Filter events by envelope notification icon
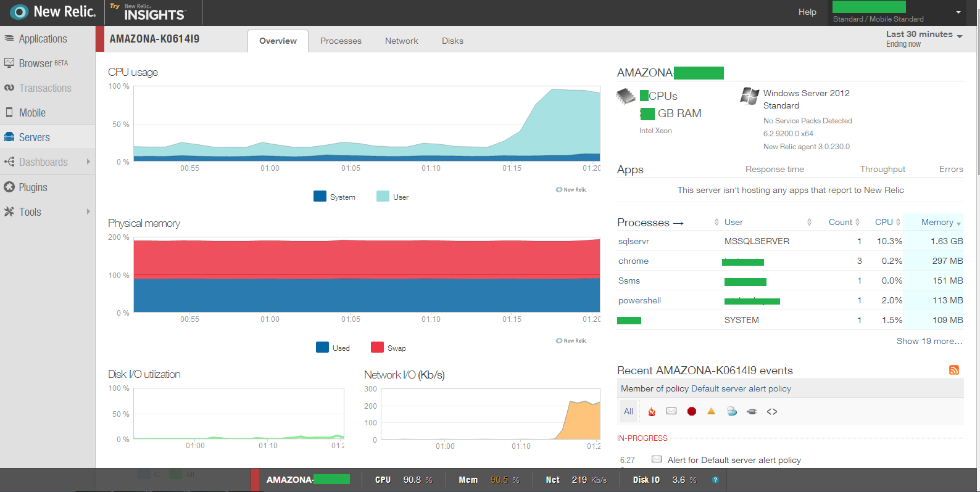Viewport: 980px width, 492px height. point(671,411)
